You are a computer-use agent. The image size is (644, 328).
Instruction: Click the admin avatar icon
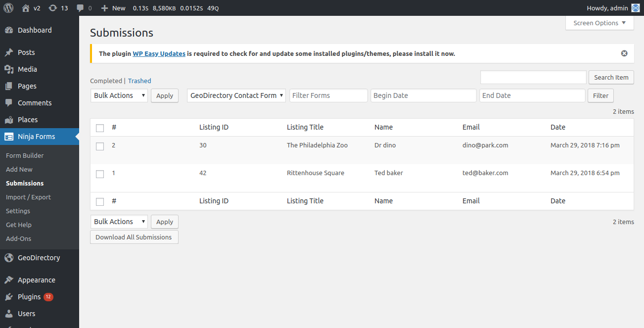coord(636,8)
